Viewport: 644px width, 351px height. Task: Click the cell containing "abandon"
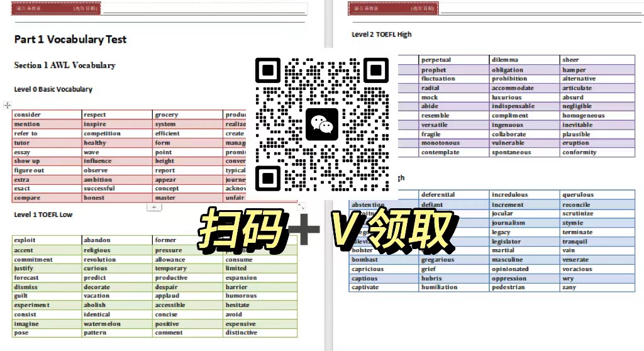(x=117, y=240)
